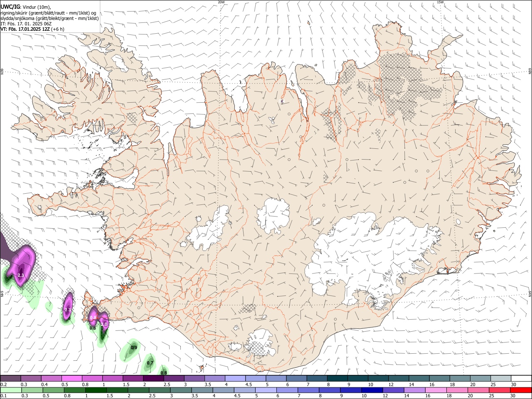Click the '30' label in the lower legend row
Viewport: 532px width, 399px height.
pos(513,396)
